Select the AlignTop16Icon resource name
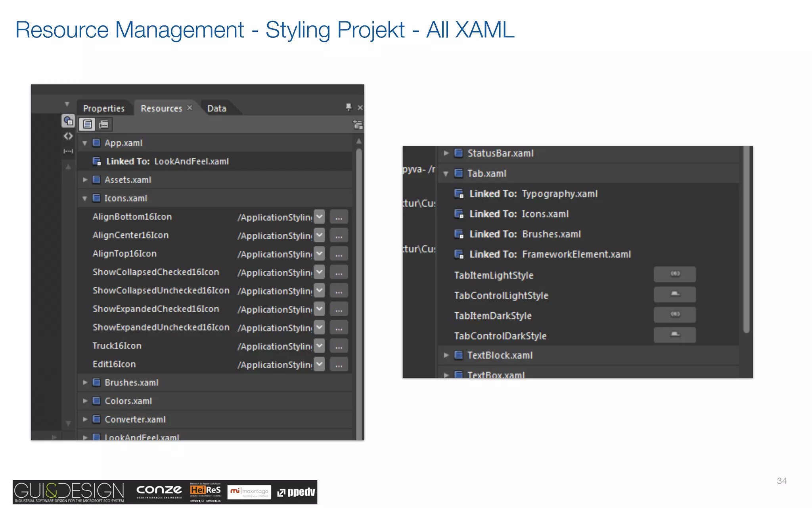Viewport: 812px width, 508px height. [124, 254]
